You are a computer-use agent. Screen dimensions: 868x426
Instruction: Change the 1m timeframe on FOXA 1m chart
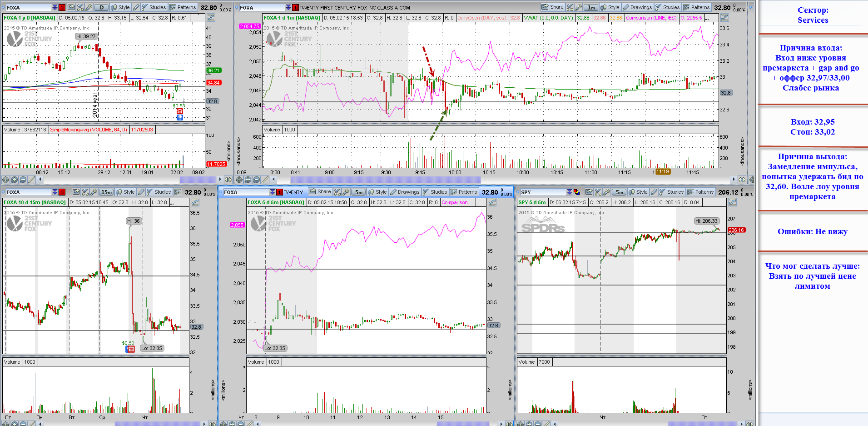(591, 7)
